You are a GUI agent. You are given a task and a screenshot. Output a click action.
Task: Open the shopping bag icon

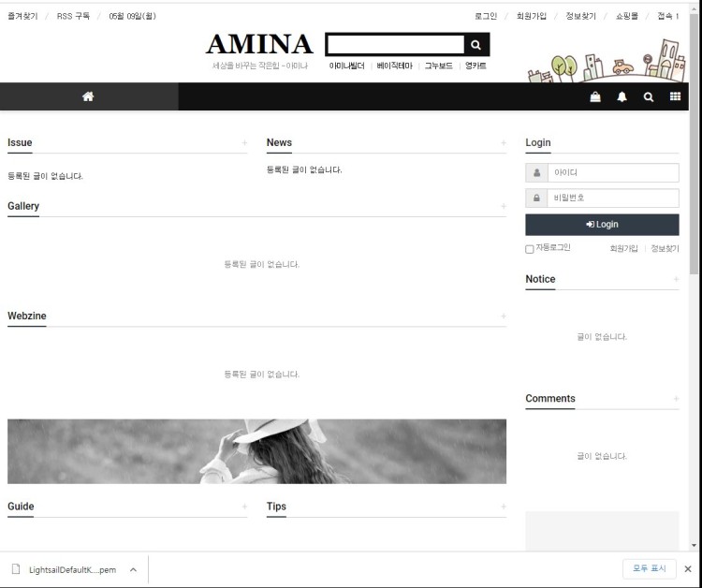[595, 96]
